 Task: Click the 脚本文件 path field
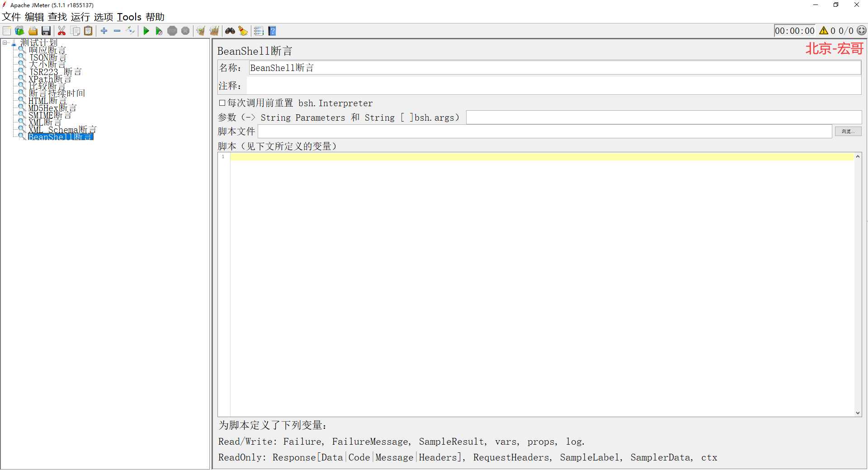point(545,132)
